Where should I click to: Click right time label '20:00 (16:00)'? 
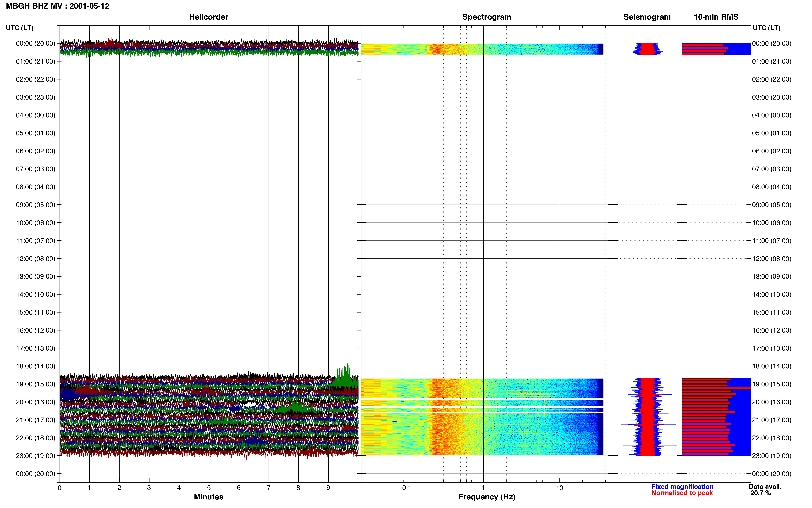tap(772, 402)
